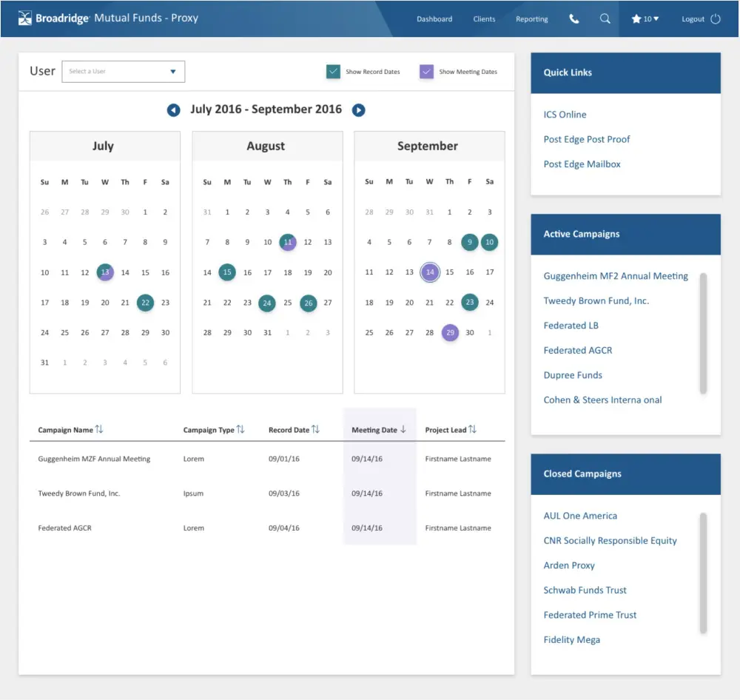Screen dimensions: 740x700
Task: Open the Clients menu item
Action: pos(484,19)
